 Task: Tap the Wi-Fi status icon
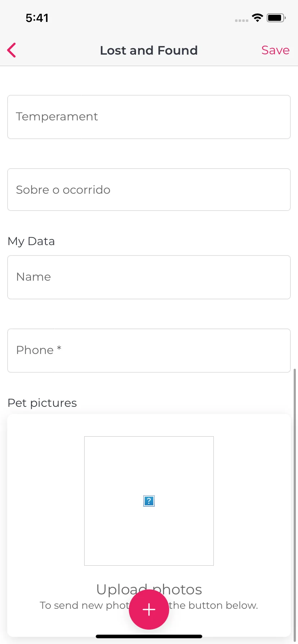257,18
